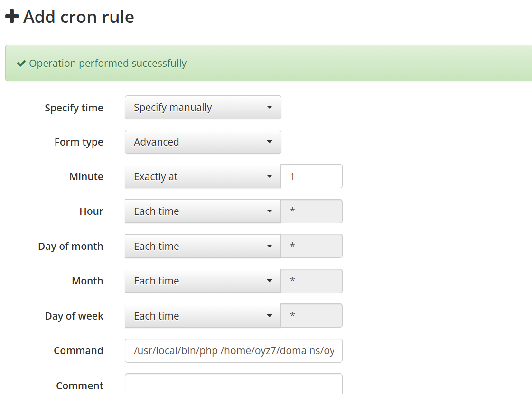Click the Day of month asterisk field
This screenshot has height=394, width=532.
311,247
